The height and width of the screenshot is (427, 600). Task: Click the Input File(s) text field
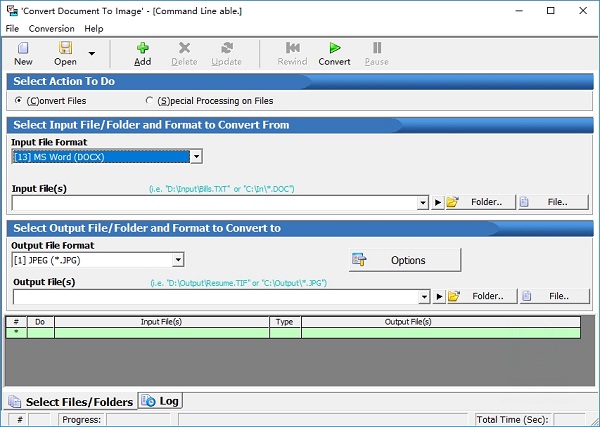pyautogui.click(x=220, y=203)
